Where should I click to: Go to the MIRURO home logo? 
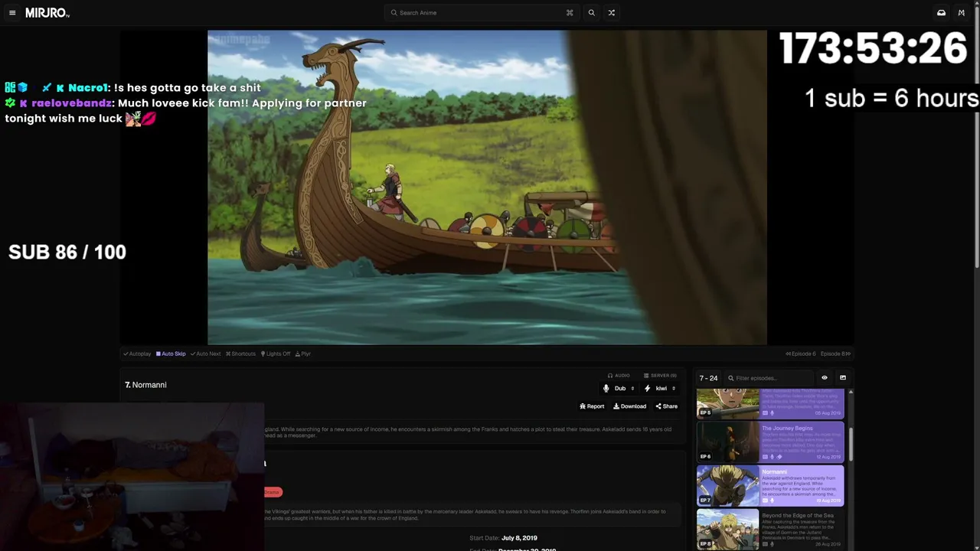[47, 13]
